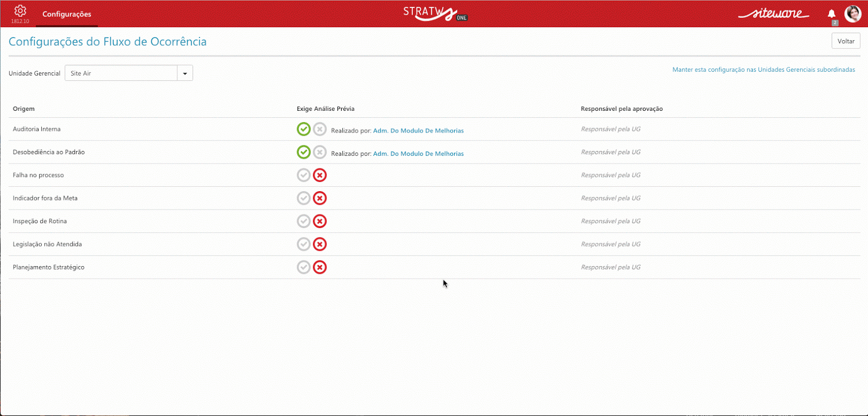
Task: Open the Unidade Gerencial dropdown arrow
Action: pos(185,73)
